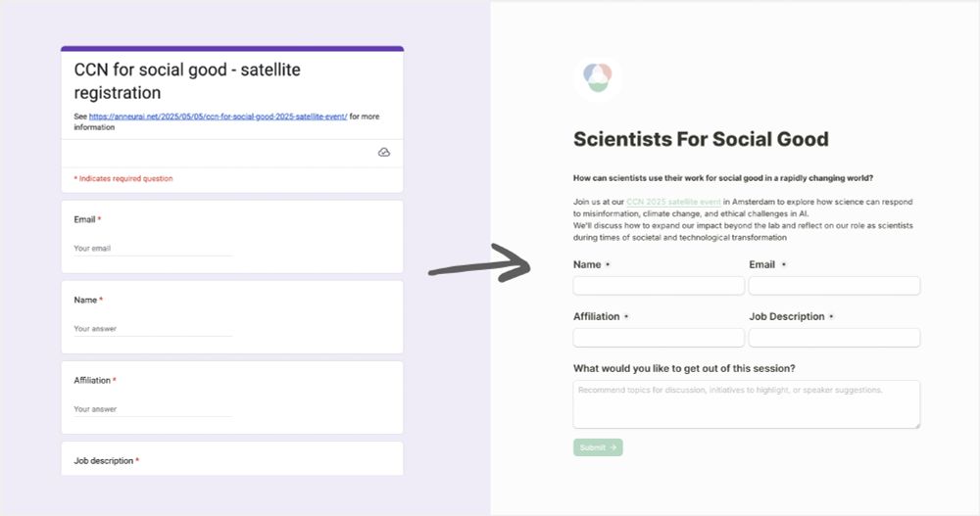Click the text area resize handle corner
Screen dimensions: 980x516
coord(916,425)
